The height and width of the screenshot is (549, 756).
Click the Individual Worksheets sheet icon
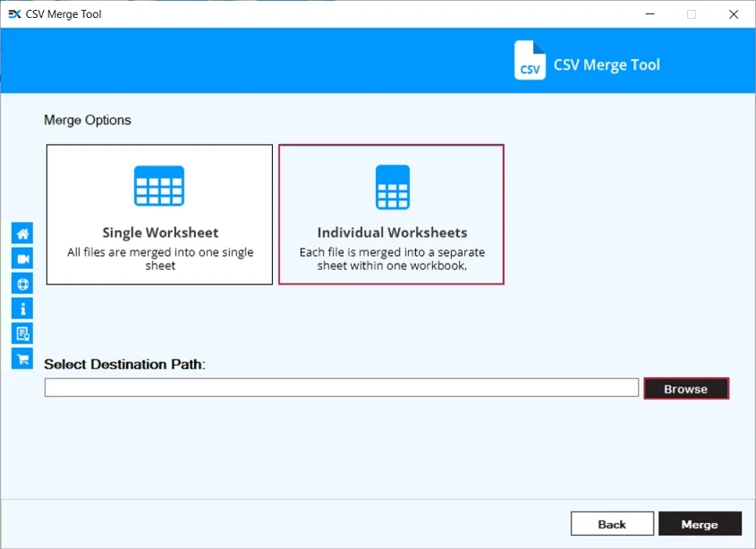[392, 187]
